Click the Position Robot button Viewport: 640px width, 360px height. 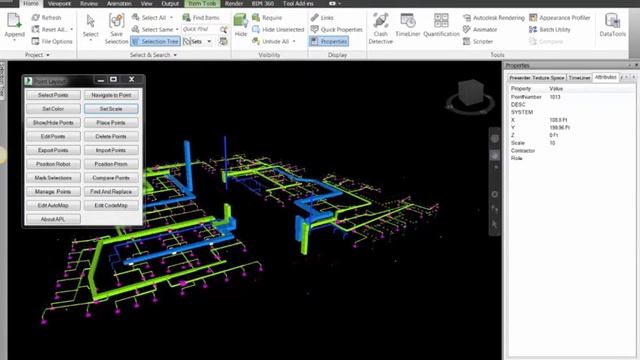pyautogui.click(x=53, y=164)
